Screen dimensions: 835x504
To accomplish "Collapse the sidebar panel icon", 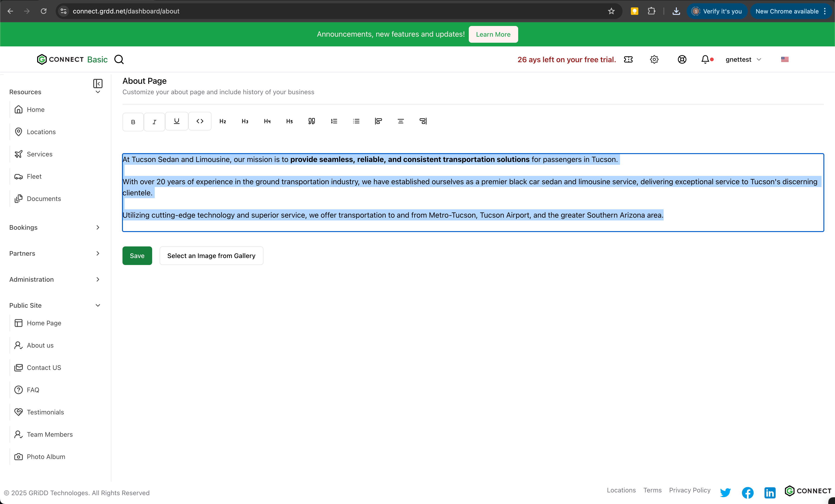I will coord(98,83).
